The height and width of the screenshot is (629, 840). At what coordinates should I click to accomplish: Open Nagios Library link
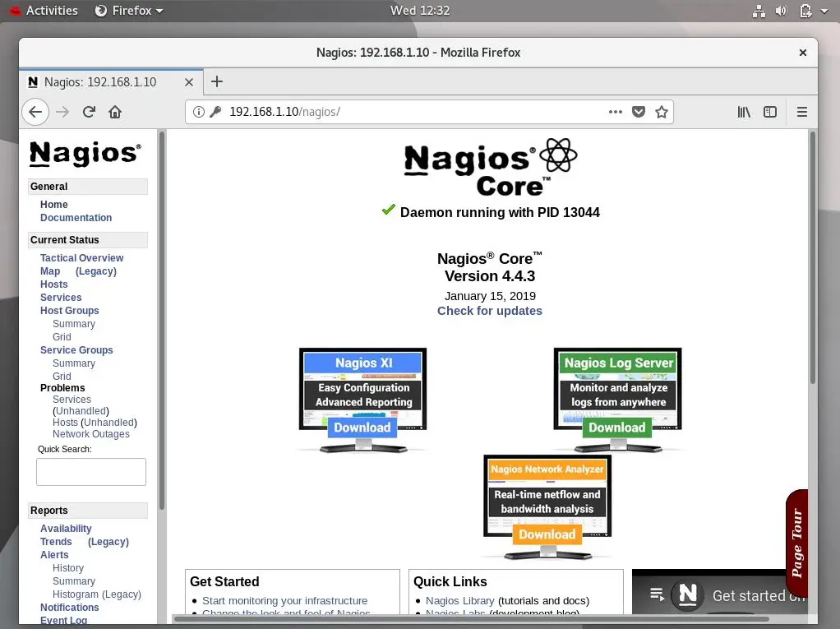[x=459, y=601]
